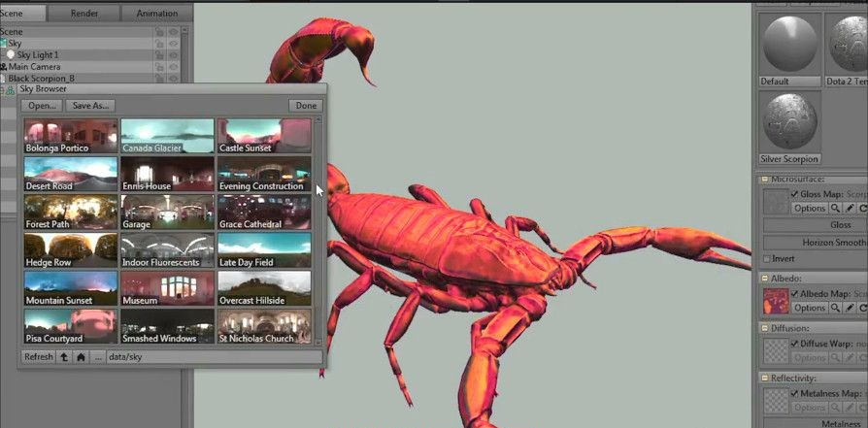Click the pencil icon for Albedo Map
The height and width of the screenshot is (428, 868).
[x=849, y=309]
